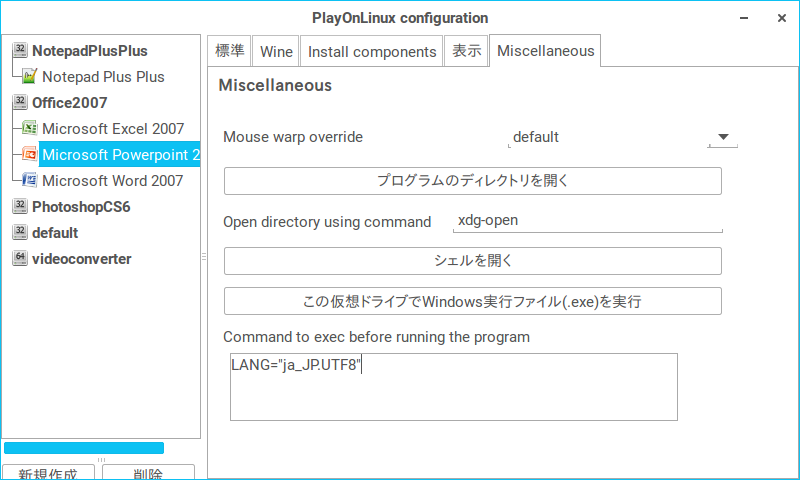Click inside the LANG="ja_JP.UTF8" command box
This screenshot has height=480, width=800.
click(x=454, y=387)
